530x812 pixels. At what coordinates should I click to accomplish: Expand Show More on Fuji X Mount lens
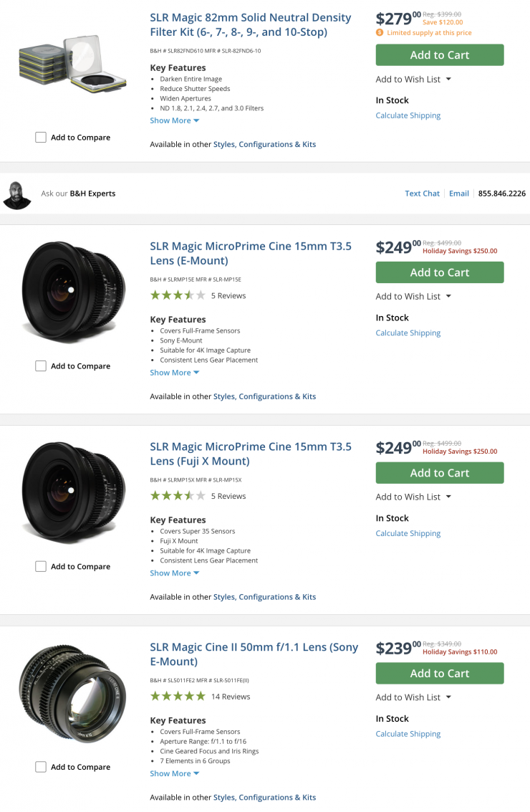point(174,573)
